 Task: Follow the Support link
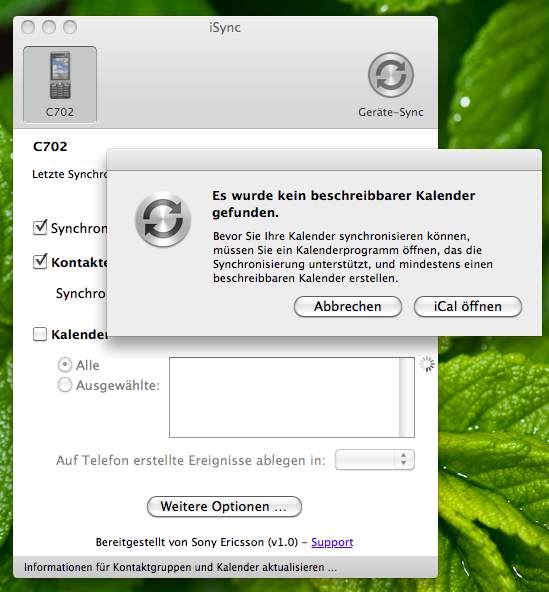[x=332, y=542]
